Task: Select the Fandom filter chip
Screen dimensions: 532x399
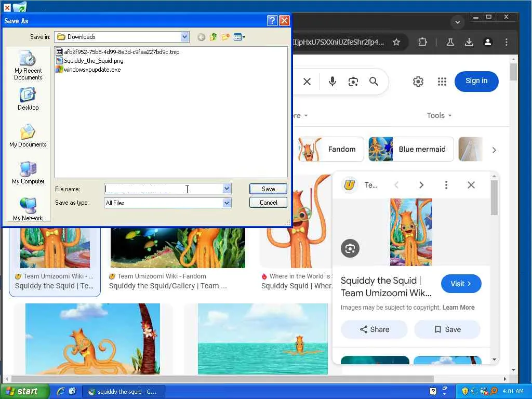Action: point(331,149)
